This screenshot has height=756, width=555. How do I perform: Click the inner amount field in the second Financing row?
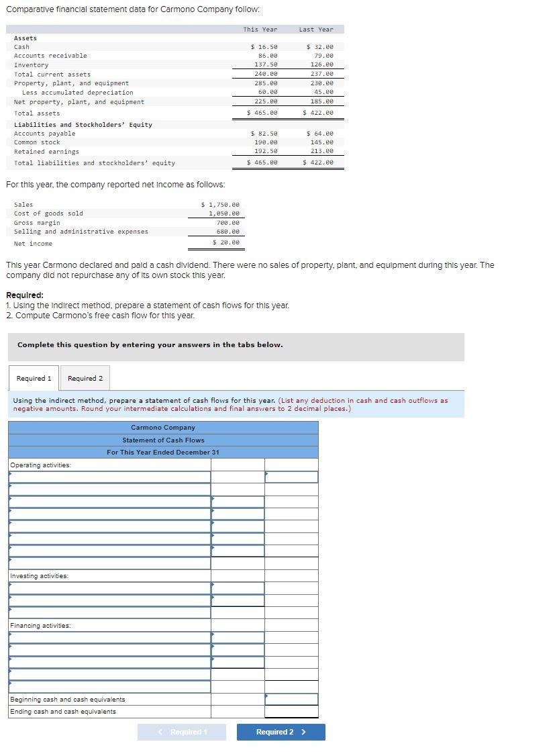tap(238, 648)
